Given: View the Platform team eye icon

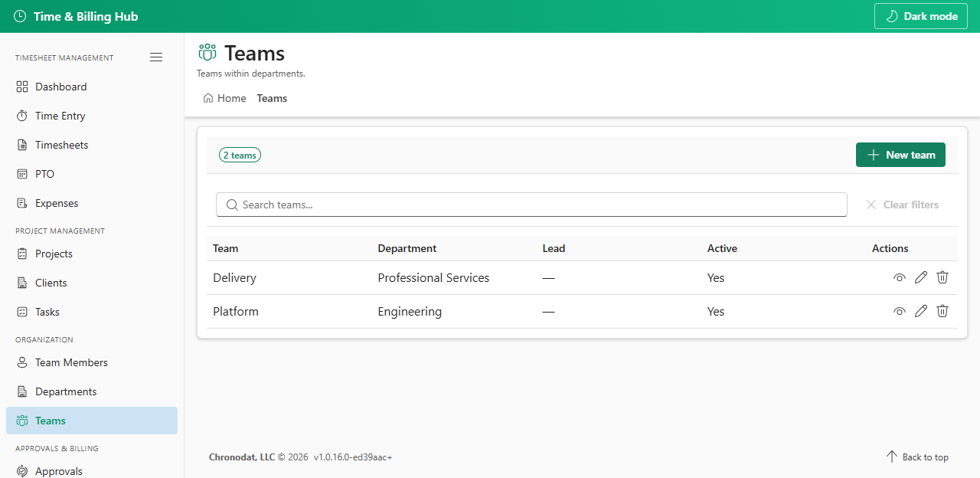Looking at the screenshot, I should click(900, 312).
